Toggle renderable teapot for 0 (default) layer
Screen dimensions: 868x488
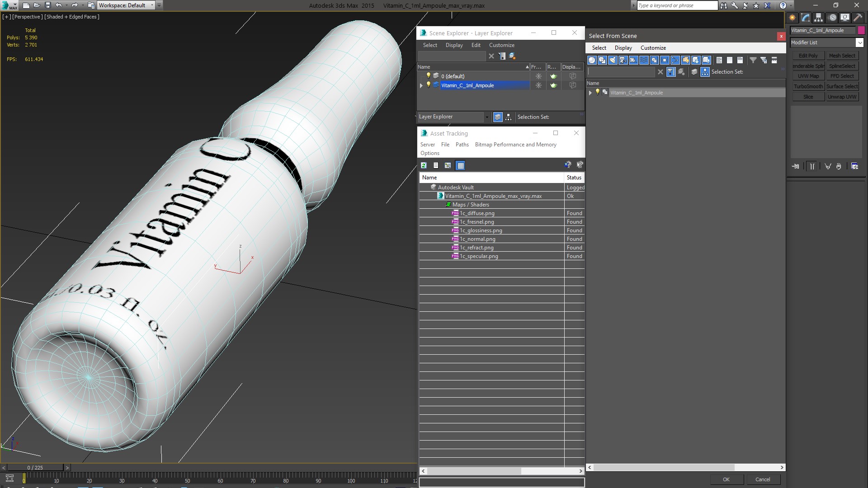pyautogui.click(x=553, y=76)
